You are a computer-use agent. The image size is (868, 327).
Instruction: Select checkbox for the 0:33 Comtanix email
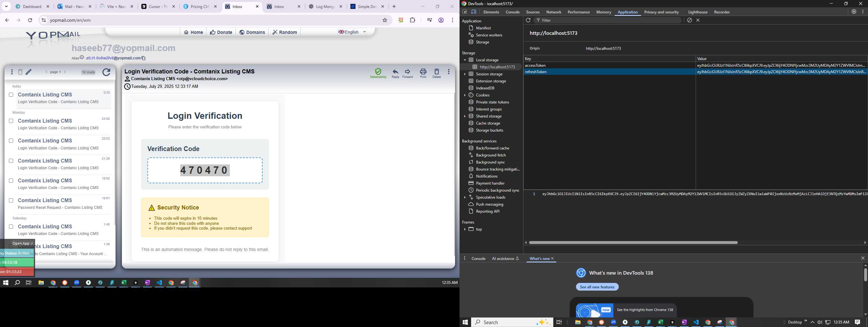pos(11,95)
